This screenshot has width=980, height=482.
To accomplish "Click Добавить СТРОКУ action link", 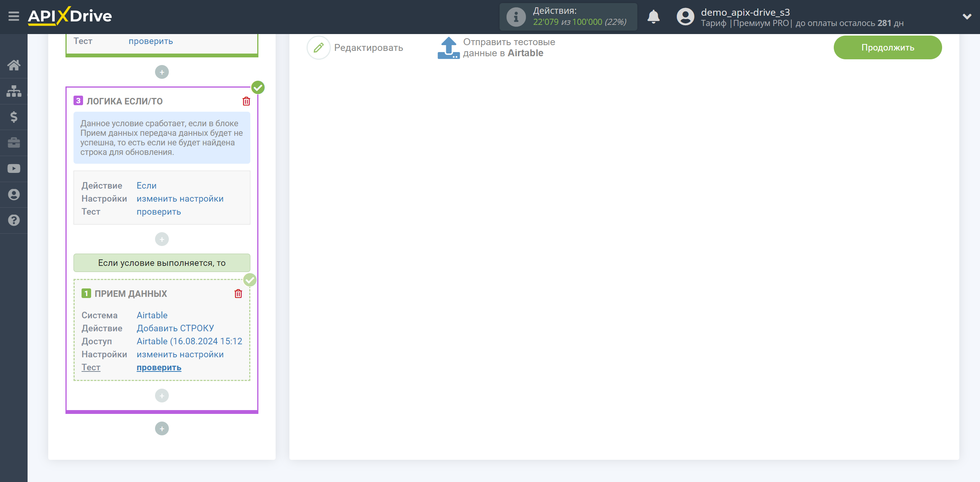I will (175, 328).
